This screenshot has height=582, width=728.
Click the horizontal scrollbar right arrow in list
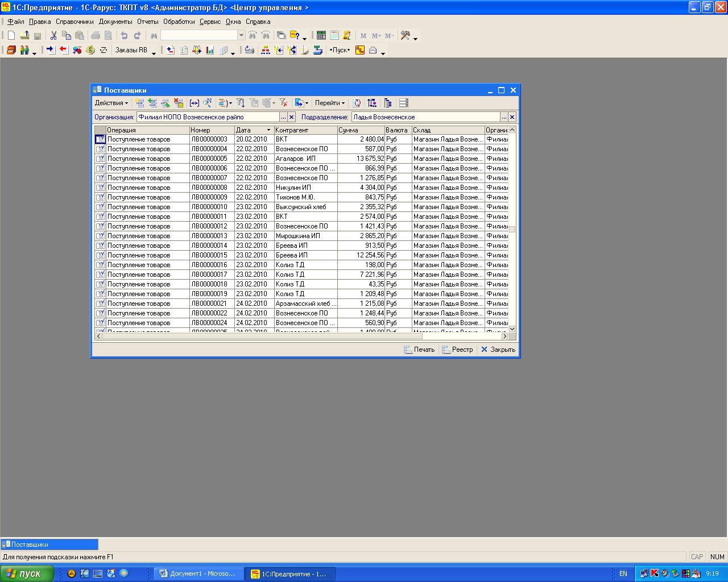504,336
